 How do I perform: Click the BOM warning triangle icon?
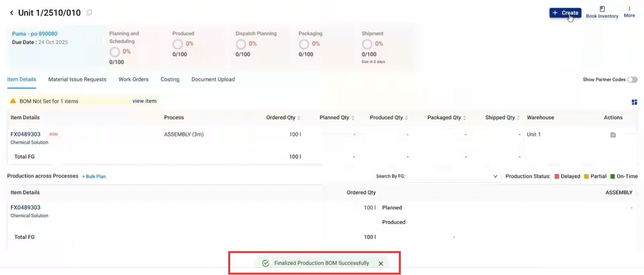[13, 101]
